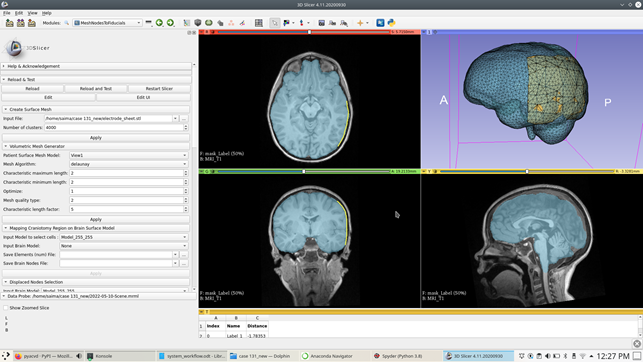The width and height of the screenshot is (643, 362).
Task: Open the View menu
Action: (32, 13)
